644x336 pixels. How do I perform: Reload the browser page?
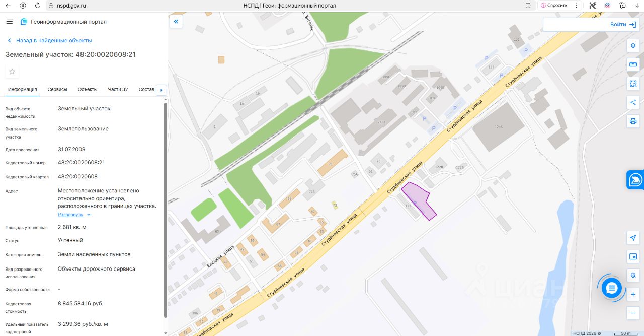tap(38, 6)
